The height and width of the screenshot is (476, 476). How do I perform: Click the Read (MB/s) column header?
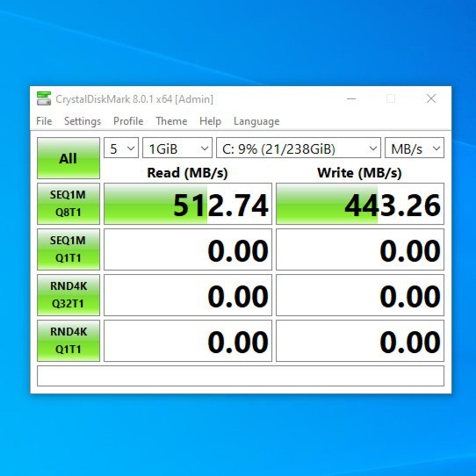(x=187, y=173)
